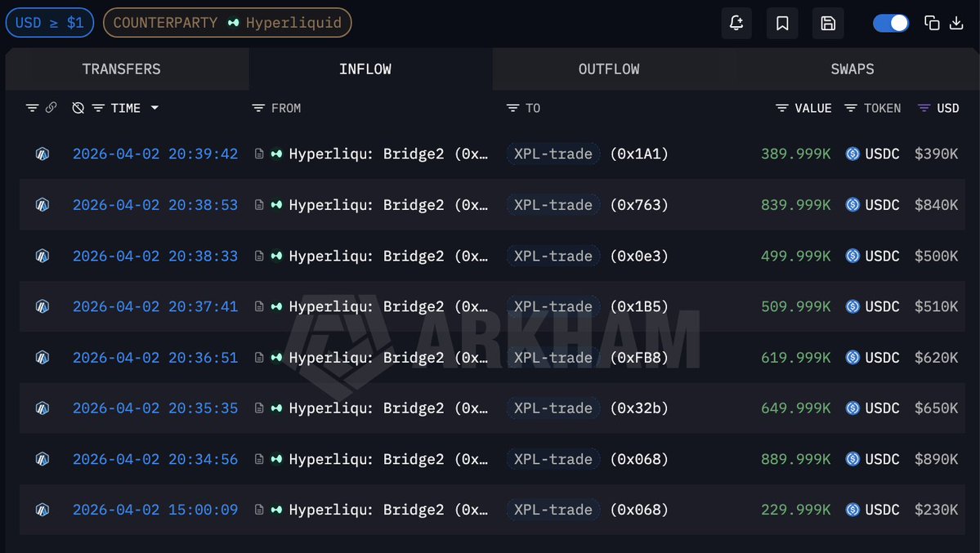Viewport: 980px width, 553px height.
Task: Click the Arbitrum chain icon in the 20:39:42 row
Action: click(43, 154)
